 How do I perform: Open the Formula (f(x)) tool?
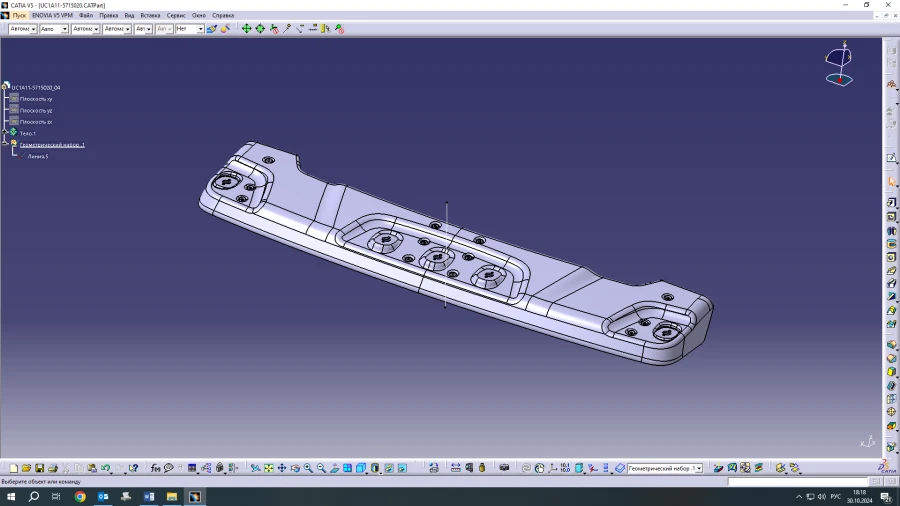pyautogui.click(x=156, y=468)
